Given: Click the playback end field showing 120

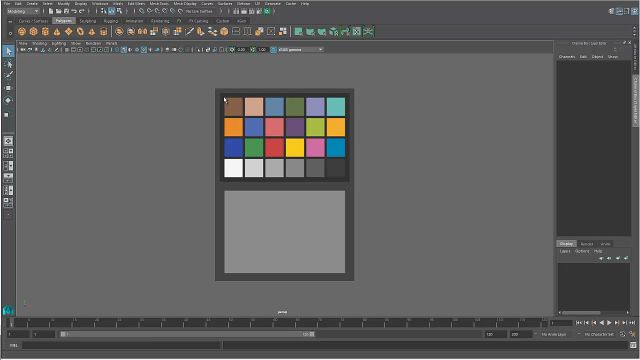Looking at the screenshot, I should click(x=495, y=334).
